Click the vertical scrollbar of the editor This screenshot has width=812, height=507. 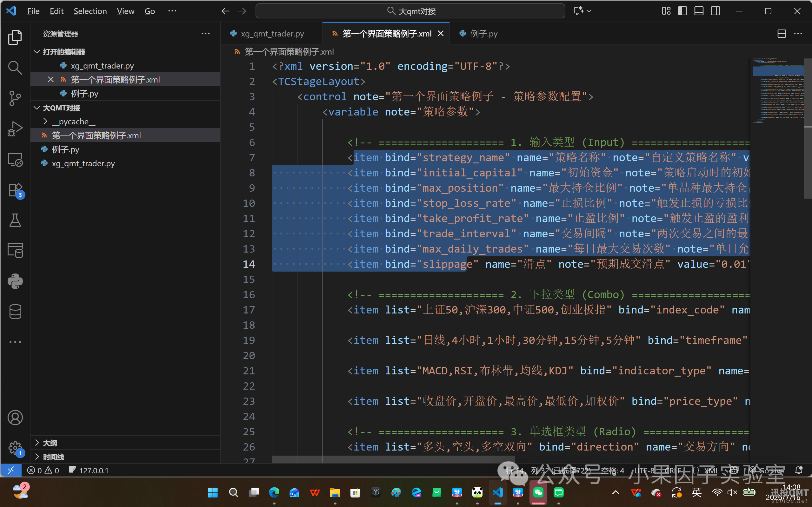coord(808,129)
